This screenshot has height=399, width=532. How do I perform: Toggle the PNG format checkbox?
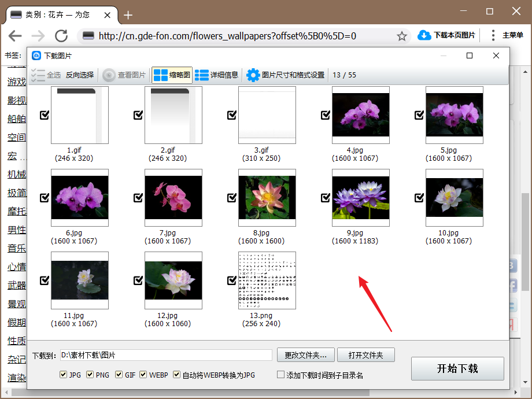90,375
